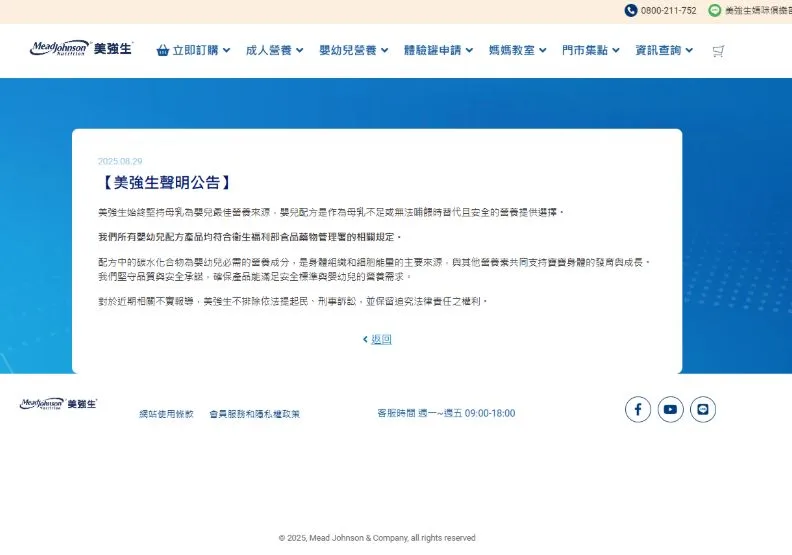Click the 客服時間 週一~週五 09:00-18:00 text
The width and height of the screenshot is (792, 555).
[447, 413]
